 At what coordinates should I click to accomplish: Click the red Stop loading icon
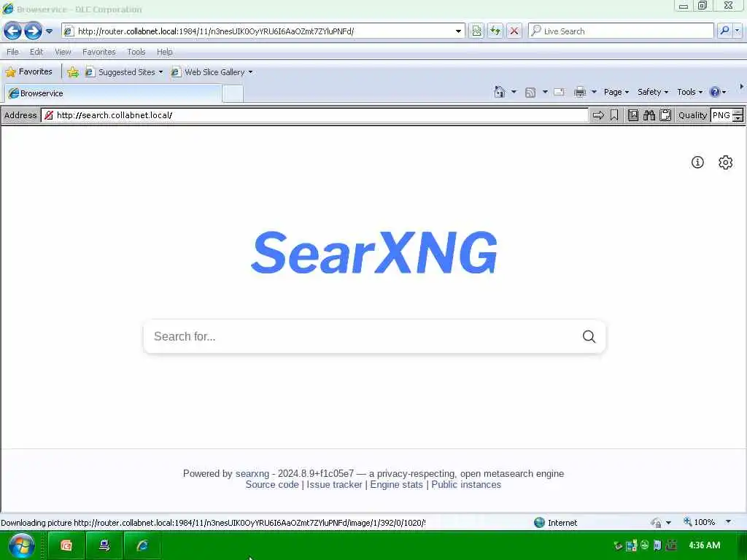pyautogui.click(x=514, y=31)
